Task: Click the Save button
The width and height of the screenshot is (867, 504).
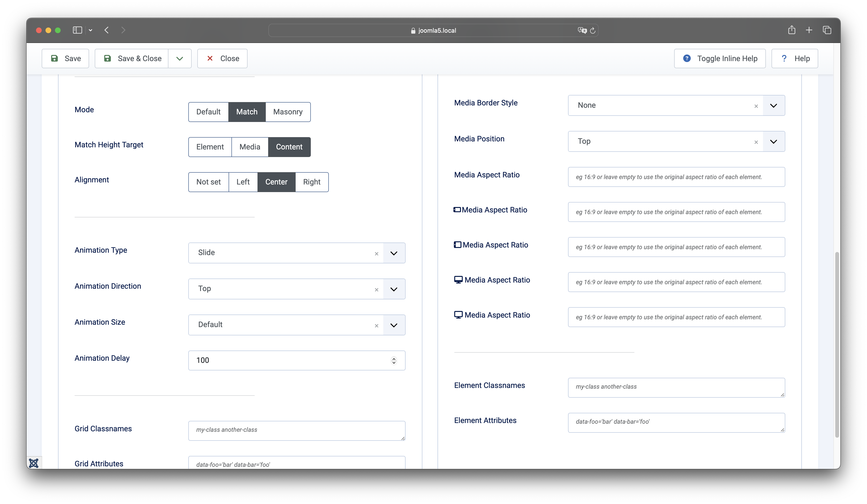Action: [65, 58]
